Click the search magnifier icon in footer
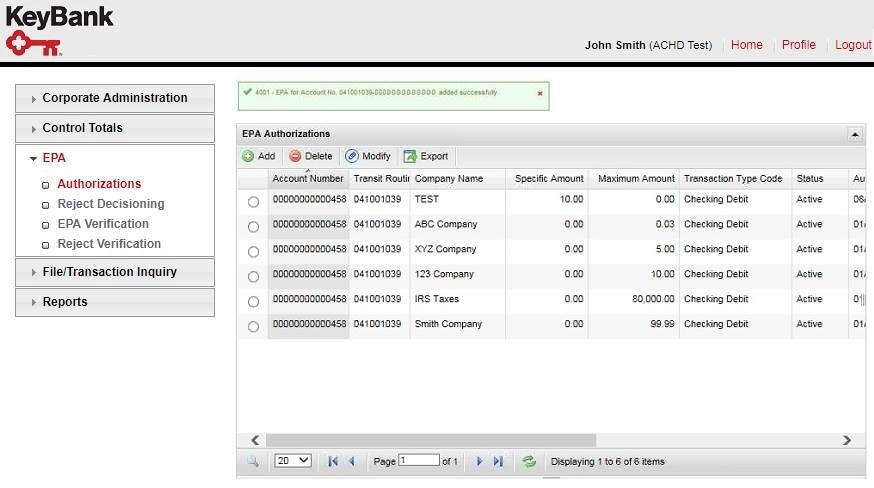This screenshot has width=874, height=488. [253, 461]
